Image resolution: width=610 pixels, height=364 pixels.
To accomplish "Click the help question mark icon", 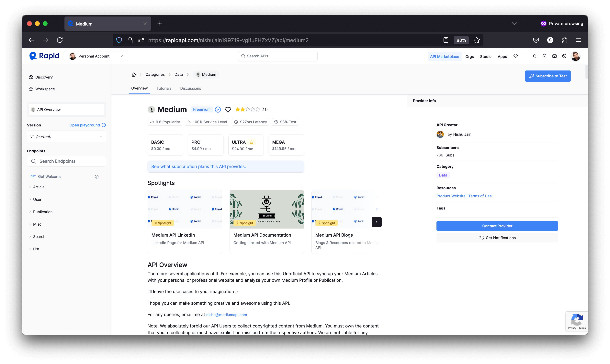I will (x=564, y=56).
